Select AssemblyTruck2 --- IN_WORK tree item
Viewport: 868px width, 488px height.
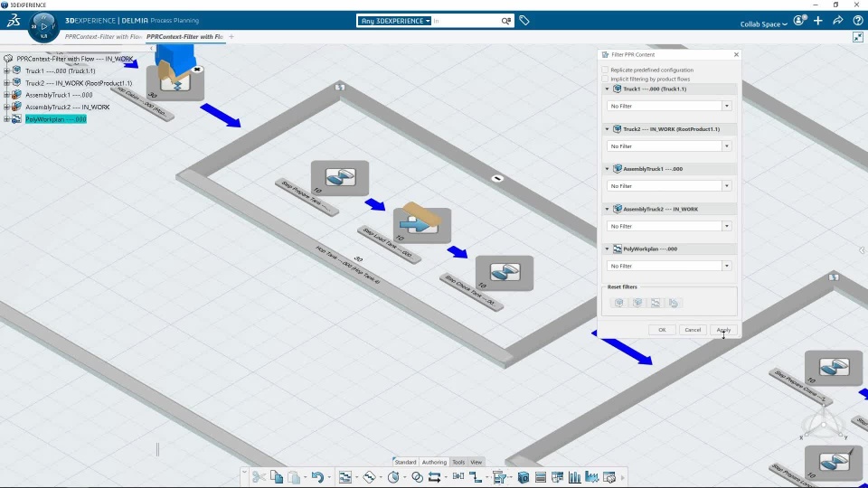pos(68,107)
